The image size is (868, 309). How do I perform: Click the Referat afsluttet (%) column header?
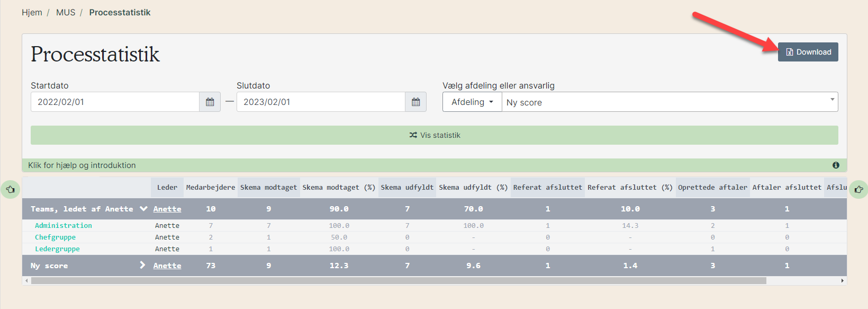coord(630,187)
